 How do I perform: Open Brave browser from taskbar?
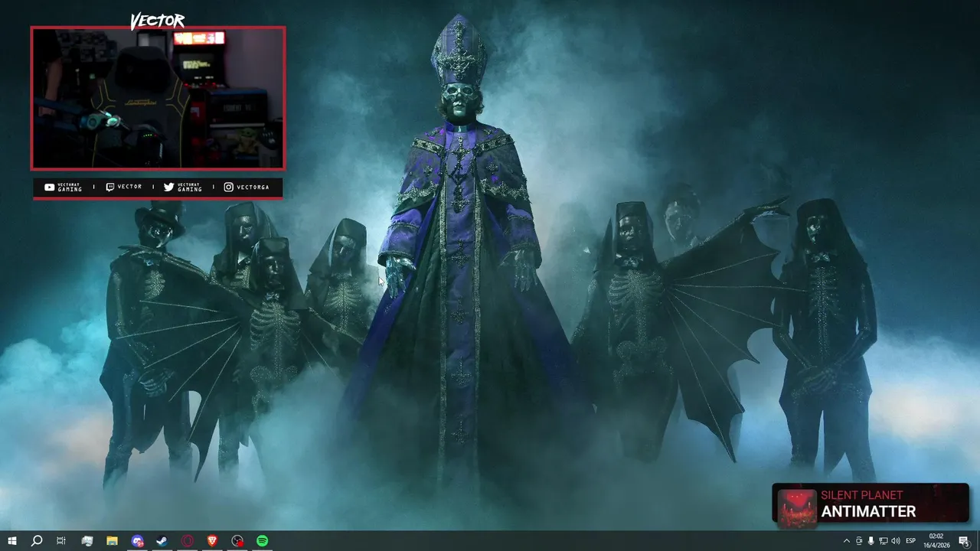(212, 541)
